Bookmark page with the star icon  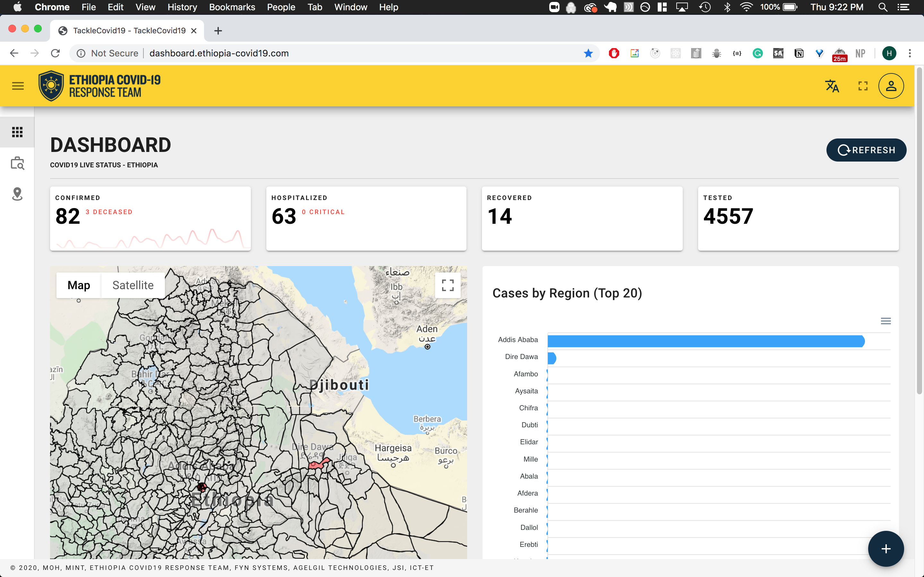point(588,54)
